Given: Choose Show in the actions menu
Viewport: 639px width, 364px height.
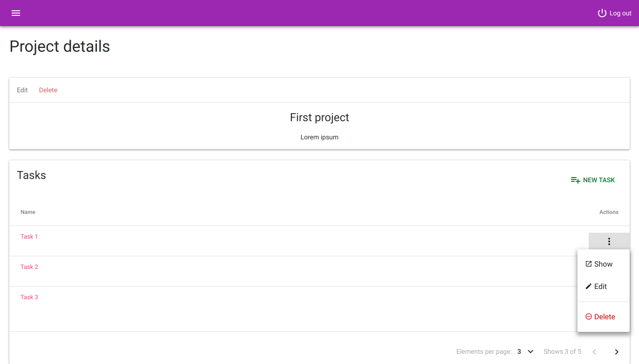Looking at the screenshot, I should pyautogui.click(x=604, y=264).
